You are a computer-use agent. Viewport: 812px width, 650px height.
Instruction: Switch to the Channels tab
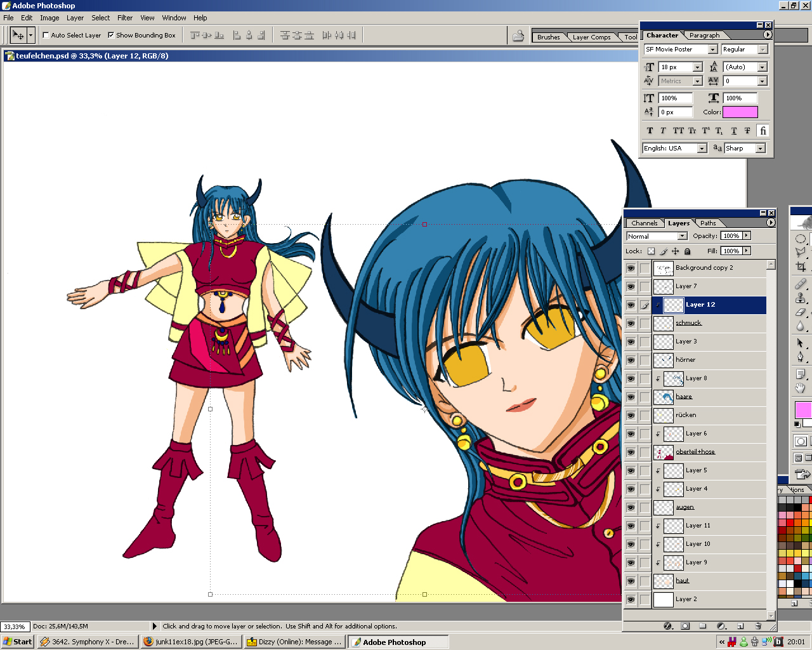(644, 223)
